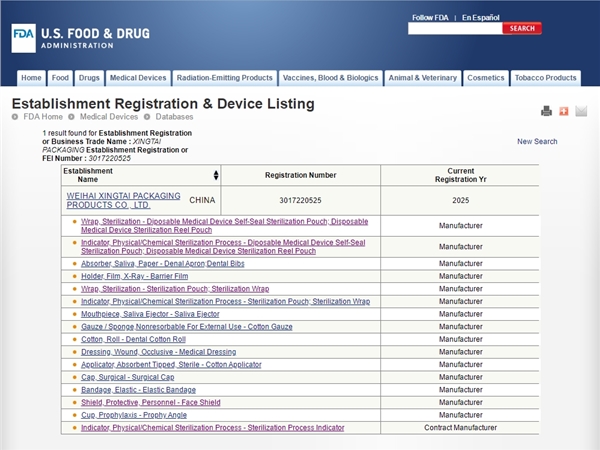Click FDA Home breadcrumb link
This screenshot has width=600, height=450.
coord(43,117)
